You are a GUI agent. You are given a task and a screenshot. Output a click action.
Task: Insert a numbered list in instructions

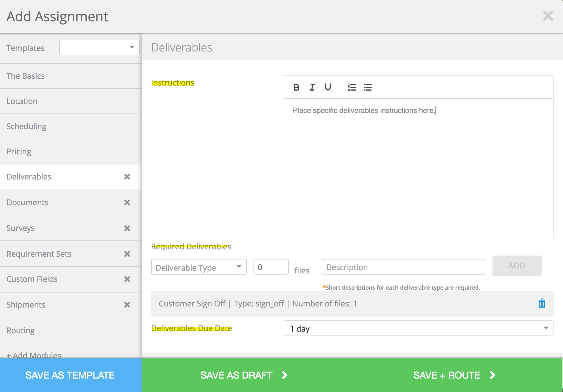tap(352, 88)
